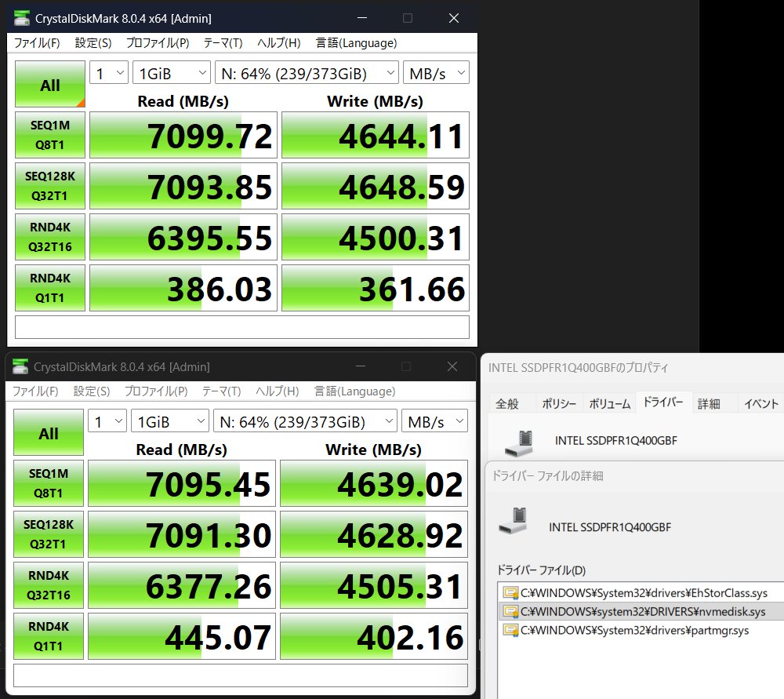Click the 386.03 RND4K read result

coord(183,288)
